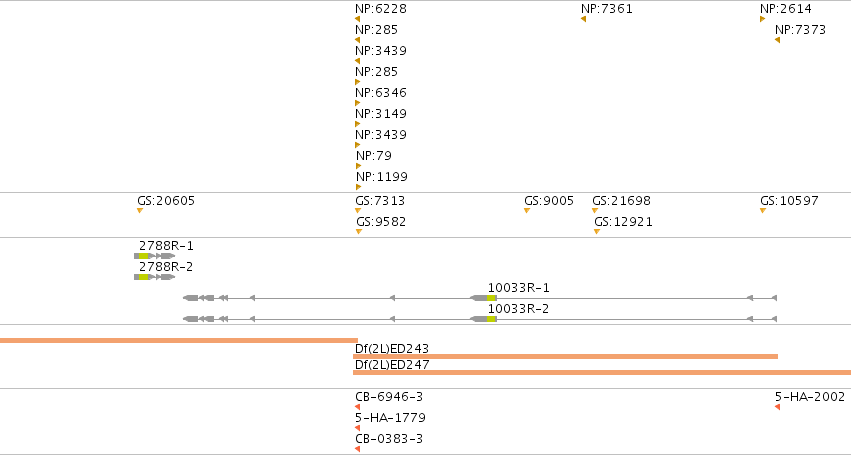Select the NP:7361 arrow marker
This screenshot has height=455, width=851.
(x=583, y=19)
